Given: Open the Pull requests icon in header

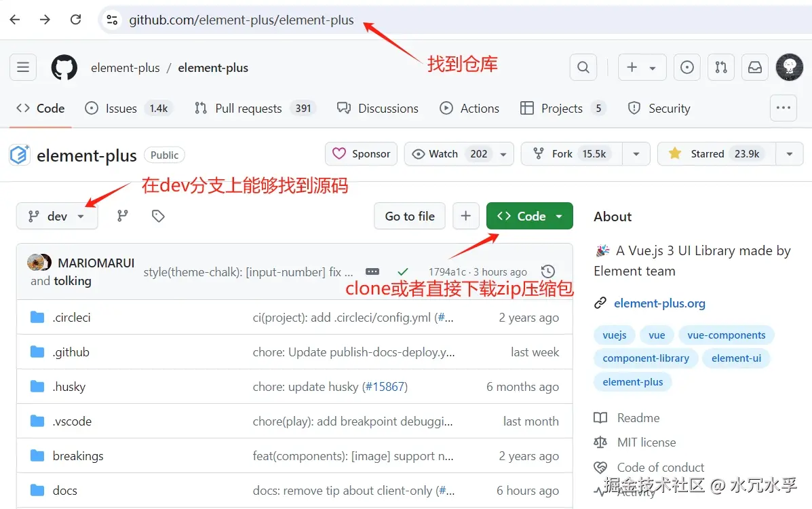Looking at the screenshot, I should pyautogui.click(x=721, y=67).
